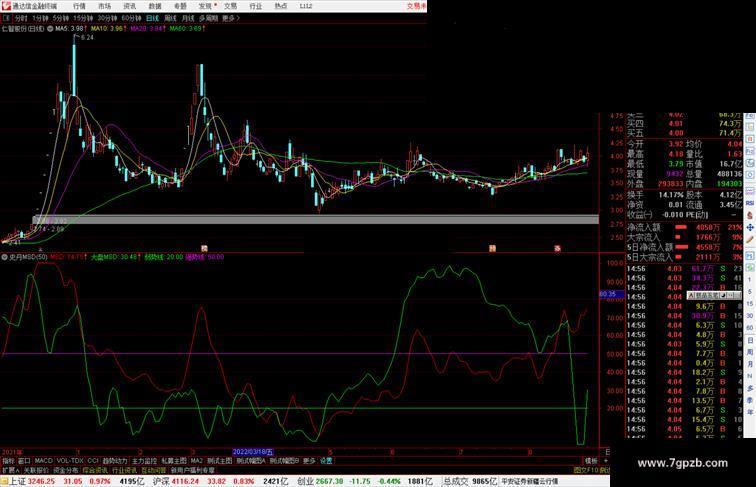Open the 互动问答 tab

[154, 470]
